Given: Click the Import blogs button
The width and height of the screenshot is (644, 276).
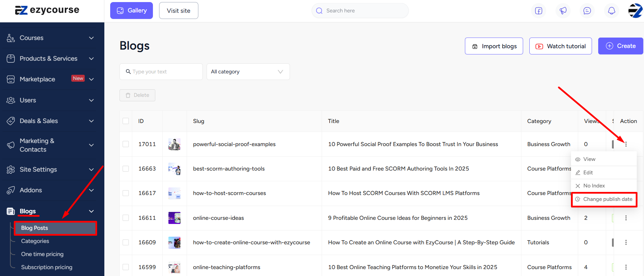Looking at the screenshot, I should [x=494, y=46].
